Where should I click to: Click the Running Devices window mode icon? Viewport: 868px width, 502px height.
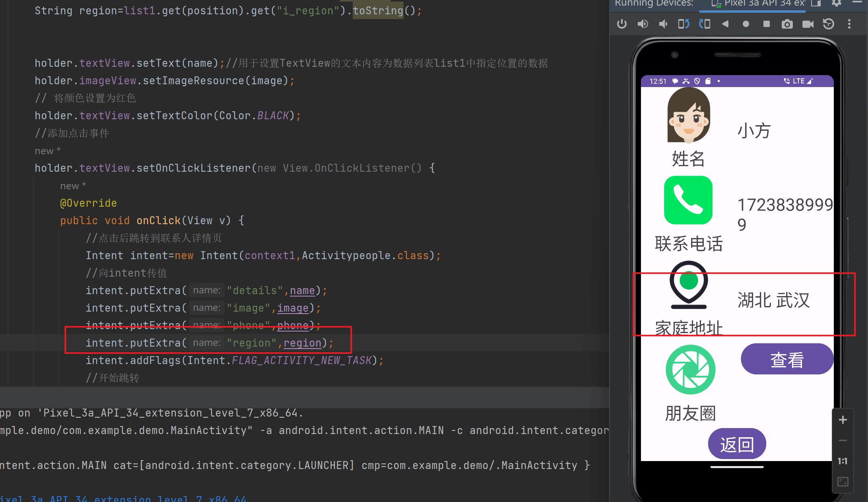816,3
